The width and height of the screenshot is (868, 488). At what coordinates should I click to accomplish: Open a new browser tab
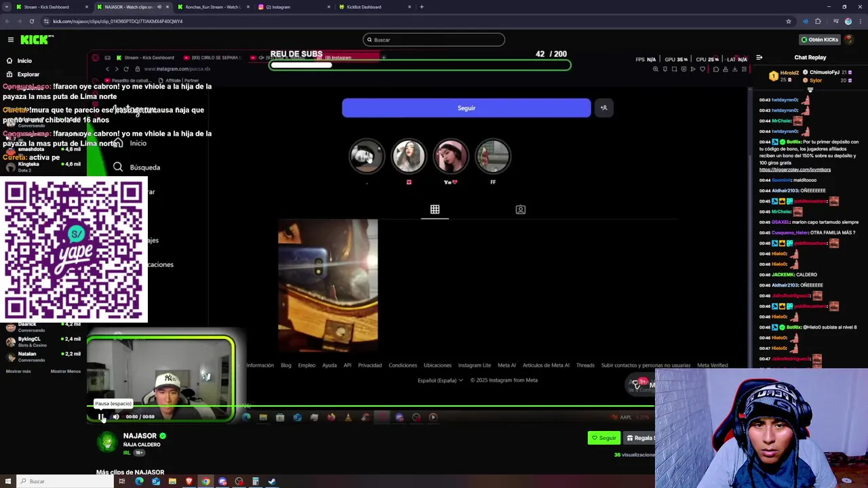tap(422, 7)
